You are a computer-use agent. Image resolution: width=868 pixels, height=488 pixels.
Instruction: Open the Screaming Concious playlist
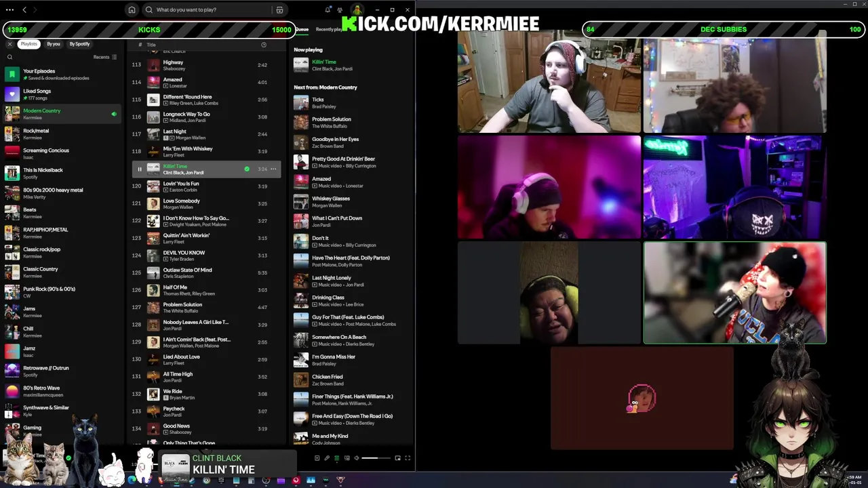tap(64, 153)
